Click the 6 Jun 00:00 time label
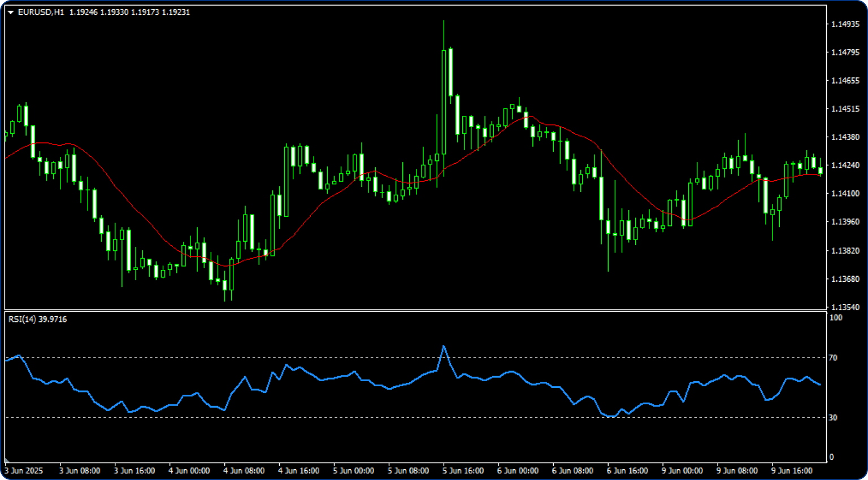 point(518,471)
